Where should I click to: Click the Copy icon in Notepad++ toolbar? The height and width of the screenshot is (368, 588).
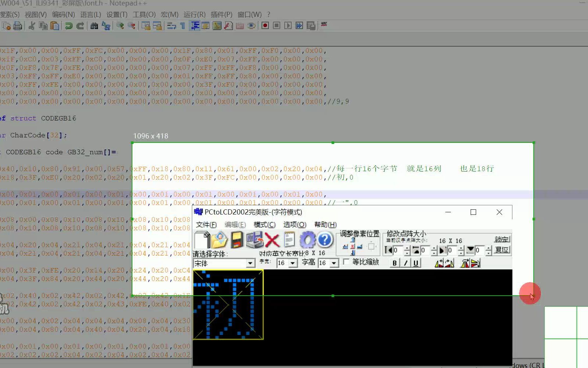point(43,26)
